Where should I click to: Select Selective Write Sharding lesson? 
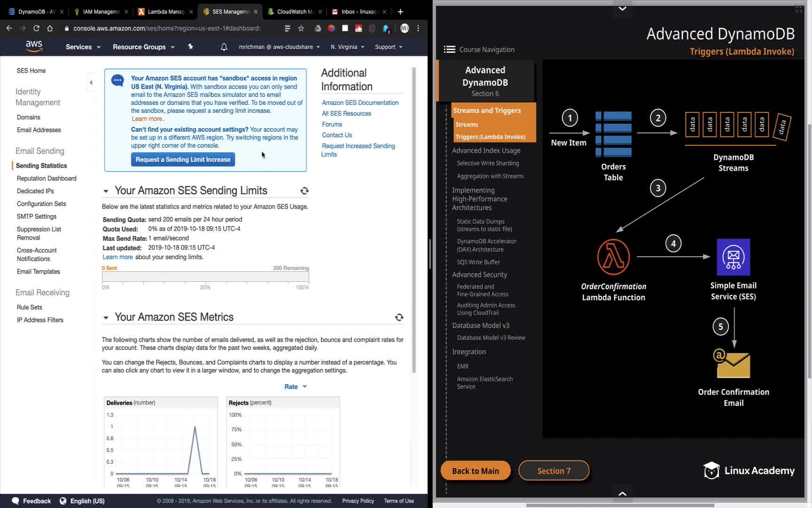pyautogui.click(x=488, y=163)
